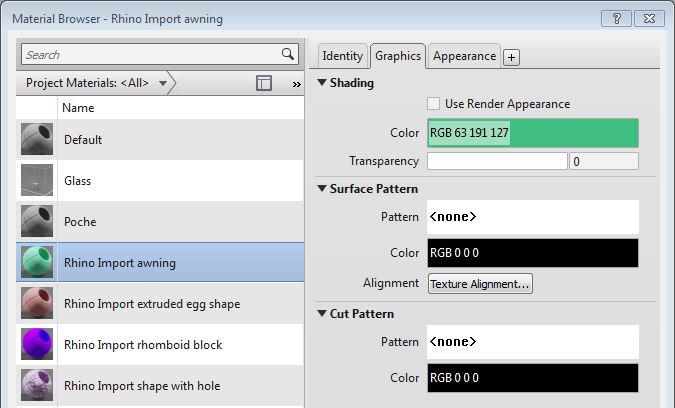675x408 pixels.
Task: Click the library panel view icon
Action: tap(264, 84)
